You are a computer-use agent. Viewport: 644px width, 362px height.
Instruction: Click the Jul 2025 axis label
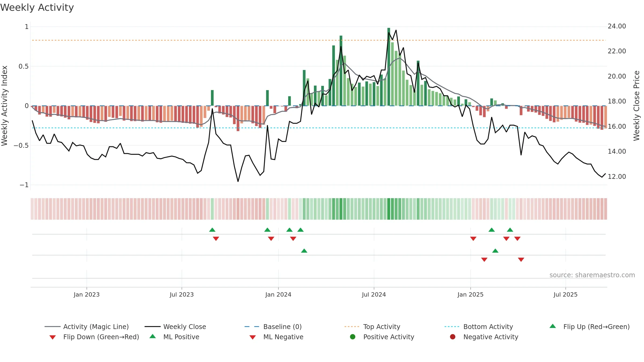point(565,294)
